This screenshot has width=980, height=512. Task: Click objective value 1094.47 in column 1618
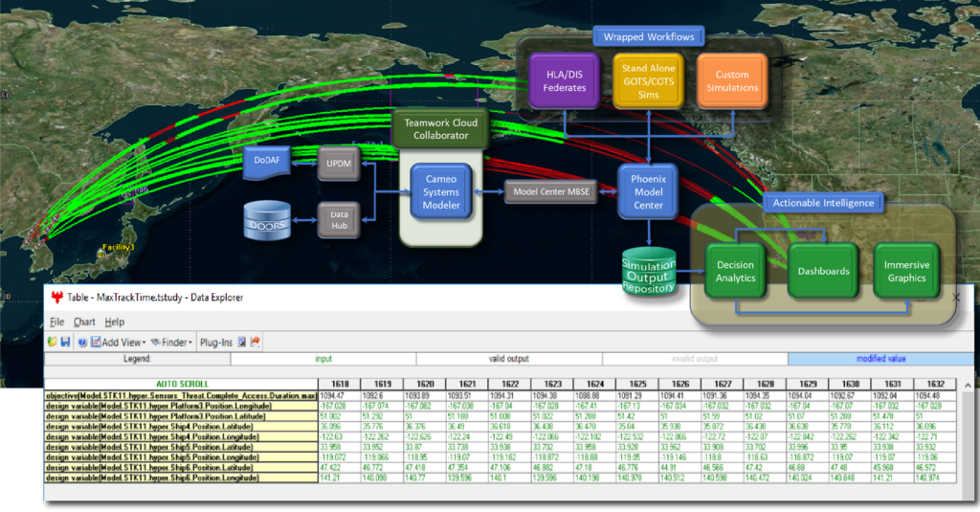coord(340,395)
